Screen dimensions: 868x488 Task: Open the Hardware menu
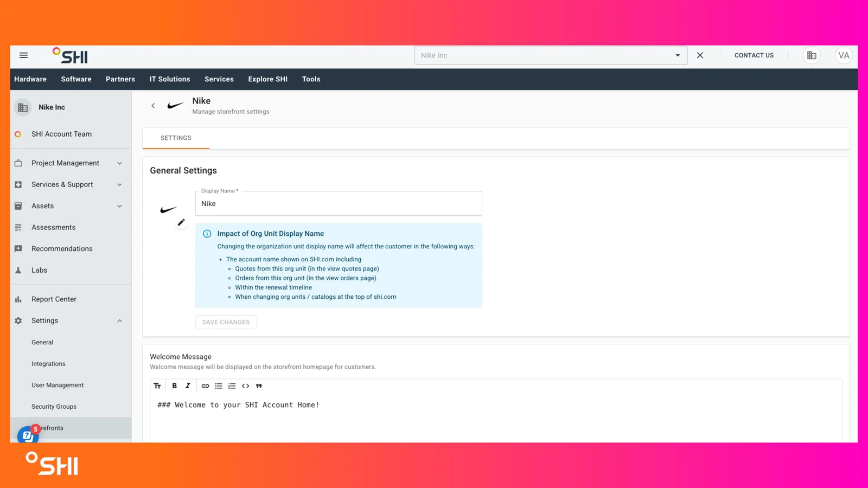(30, 79)
